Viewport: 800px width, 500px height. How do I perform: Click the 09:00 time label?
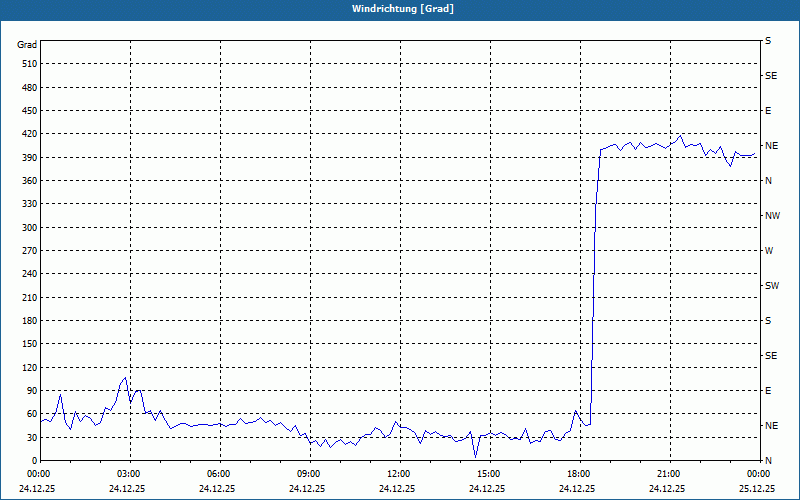(x=309, y=474)
